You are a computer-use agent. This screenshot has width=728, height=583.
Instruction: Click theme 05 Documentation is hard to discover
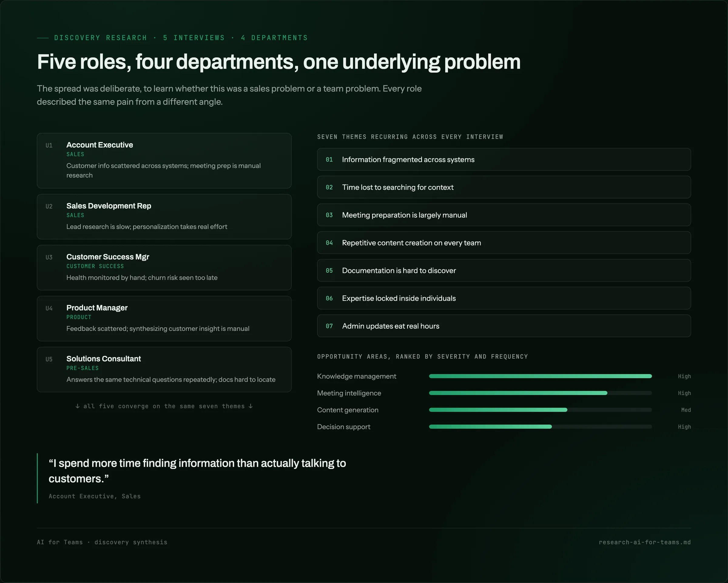(504, 270)
